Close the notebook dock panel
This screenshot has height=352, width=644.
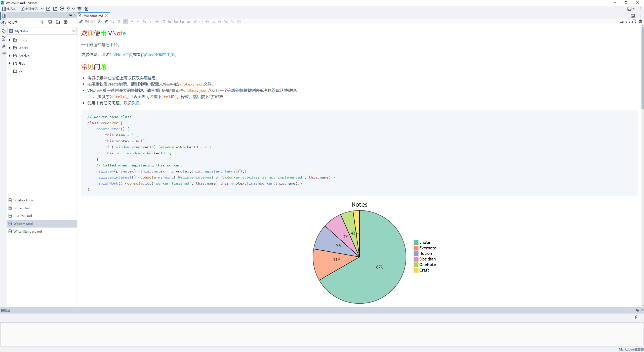[x=75, y=15]
